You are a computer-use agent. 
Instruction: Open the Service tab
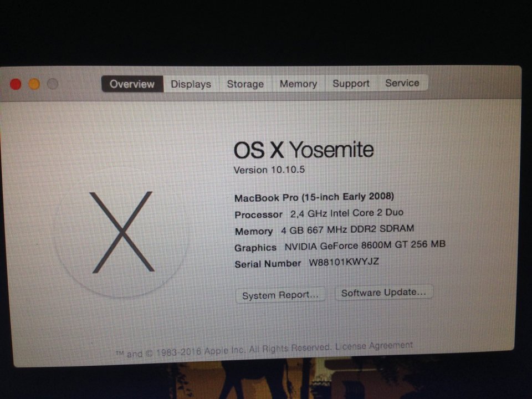point(402,83)
